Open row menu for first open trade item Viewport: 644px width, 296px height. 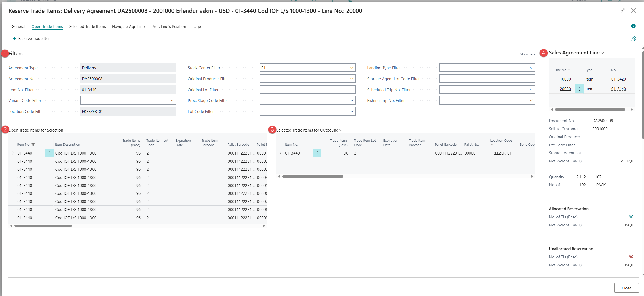(49, 153)
